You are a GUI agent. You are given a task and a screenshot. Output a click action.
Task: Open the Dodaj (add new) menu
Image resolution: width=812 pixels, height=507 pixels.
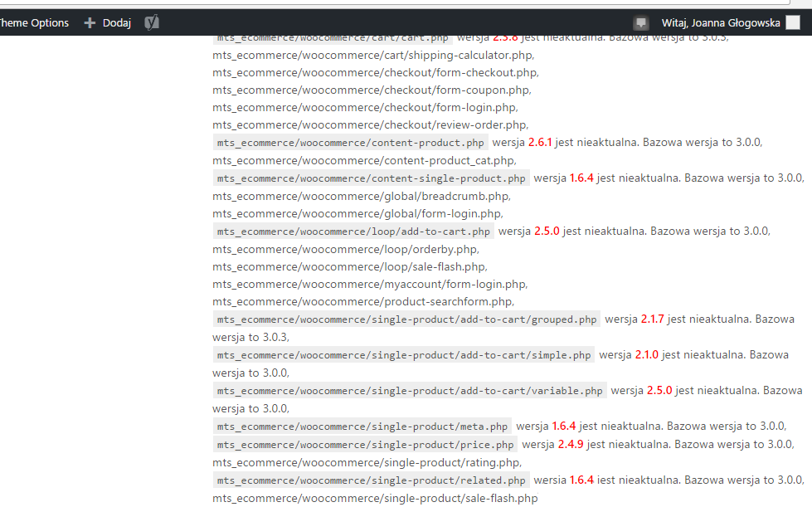108,22
